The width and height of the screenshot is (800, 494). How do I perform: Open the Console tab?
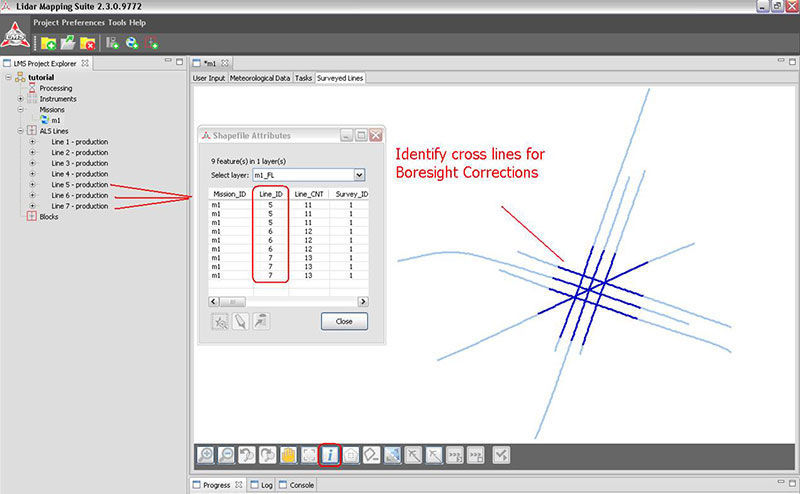pos(300,485)
